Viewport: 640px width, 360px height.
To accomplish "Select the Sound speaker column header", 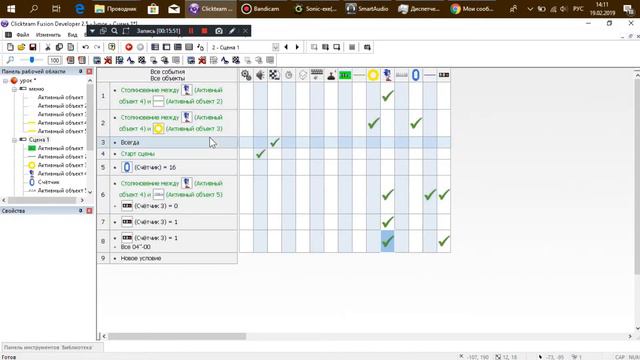I will pyautogui.click(x=260, y=75).
